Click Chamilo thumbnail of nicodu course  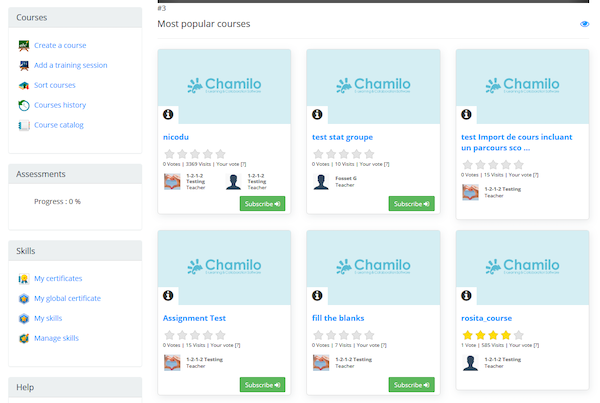pyautogui.click(x=224, y=86)
